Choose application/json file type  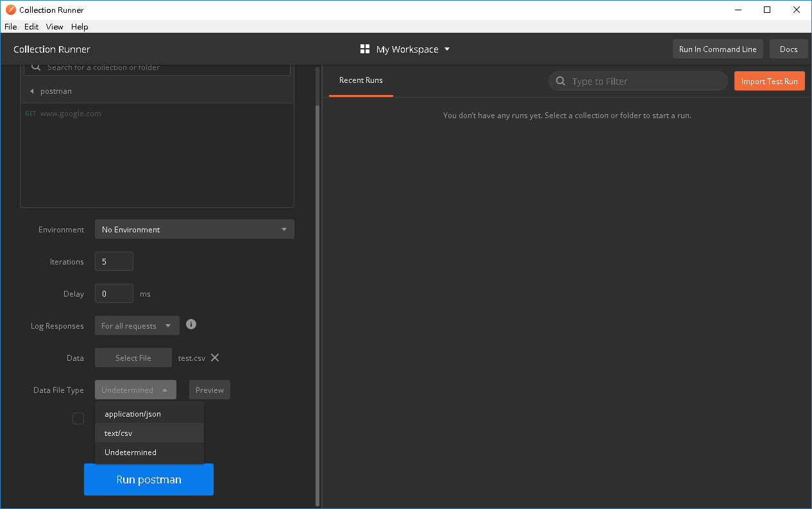[x=149, y=414]
